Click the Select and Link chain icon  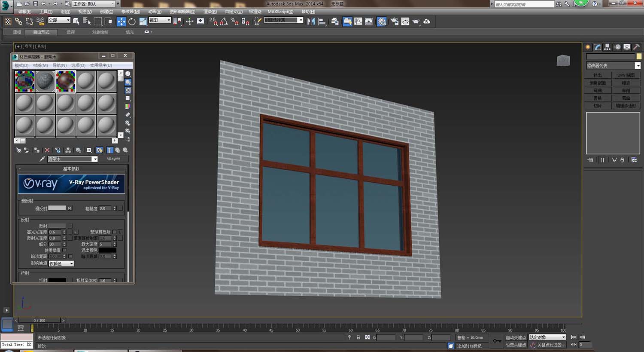[18, 21]
